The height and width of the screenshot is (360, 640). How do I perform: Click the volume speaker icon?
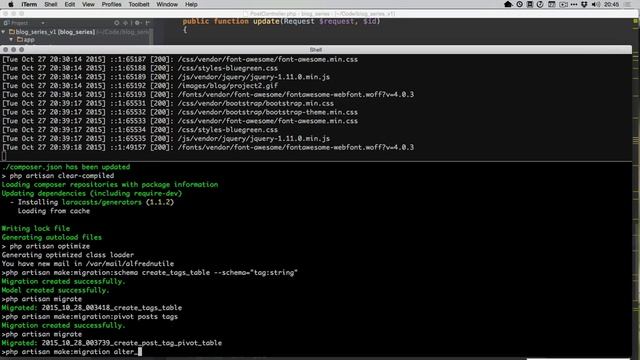[x=596, y=4]
